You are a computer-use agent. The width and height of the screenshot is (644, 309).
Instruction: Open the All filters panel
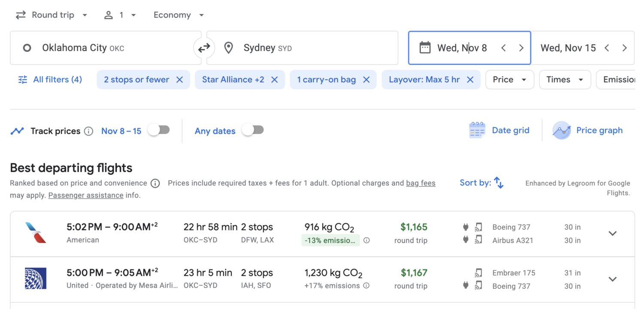pos(50,79)
